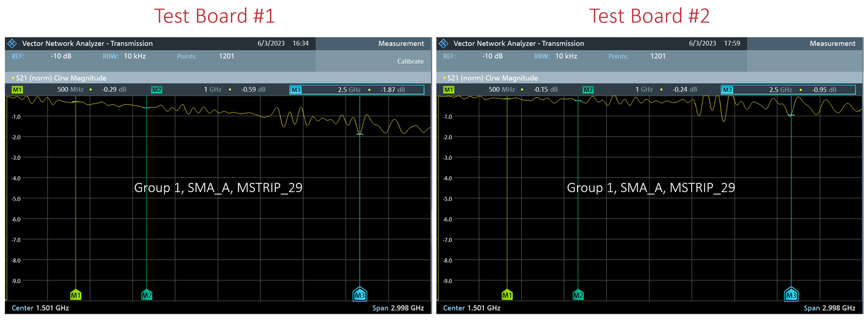Click the M2 label in the Test Board #1 marker bar
The height and width of the screenshot is (320, 868).
(x=157, y=90)
